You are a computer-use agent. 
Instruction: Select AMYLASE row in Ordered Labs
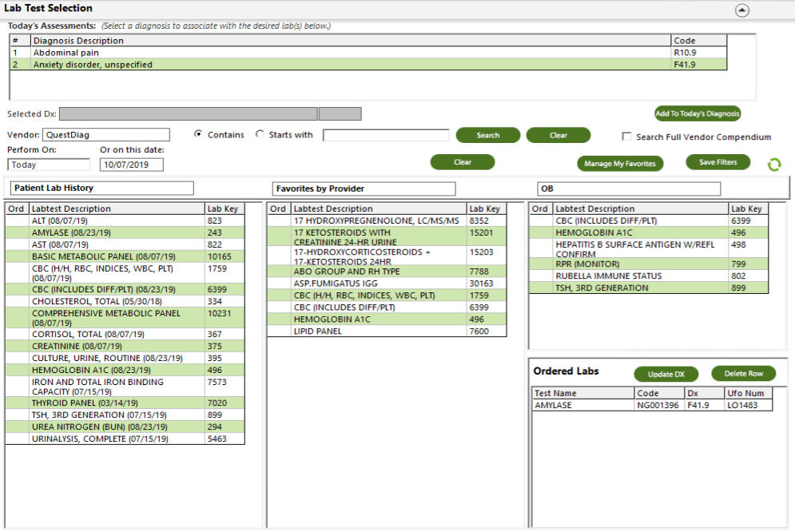point(652,405)
